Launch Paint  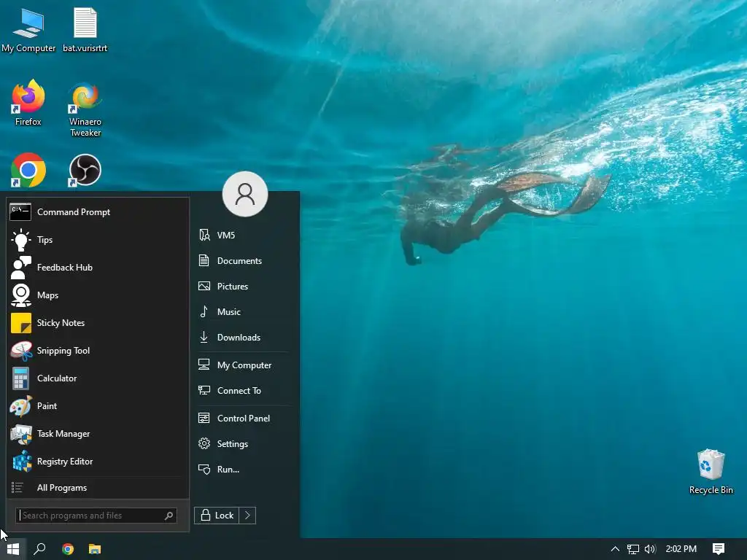point(98,405)
